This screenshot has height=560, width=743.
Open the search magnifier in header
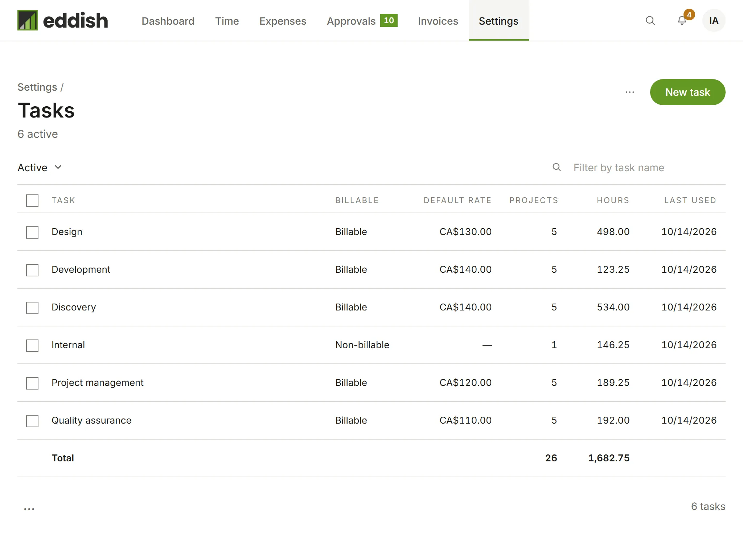(x=650, y=21)
